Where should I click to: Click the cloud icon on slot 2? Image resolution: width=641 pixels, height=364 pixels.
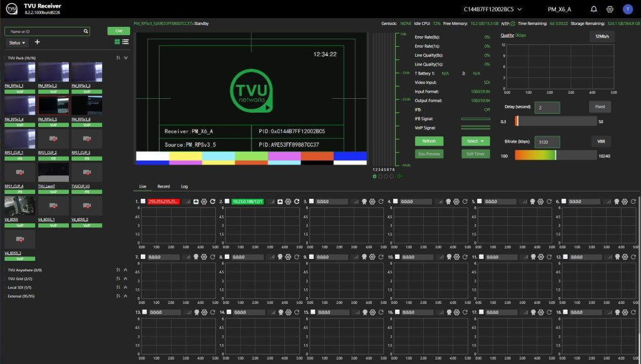pyautogui.click(x=280, y=202)
